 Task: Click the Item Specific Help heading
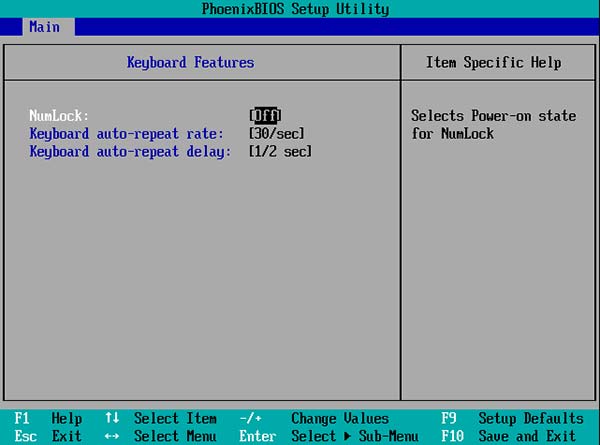(x=494, y=62)
